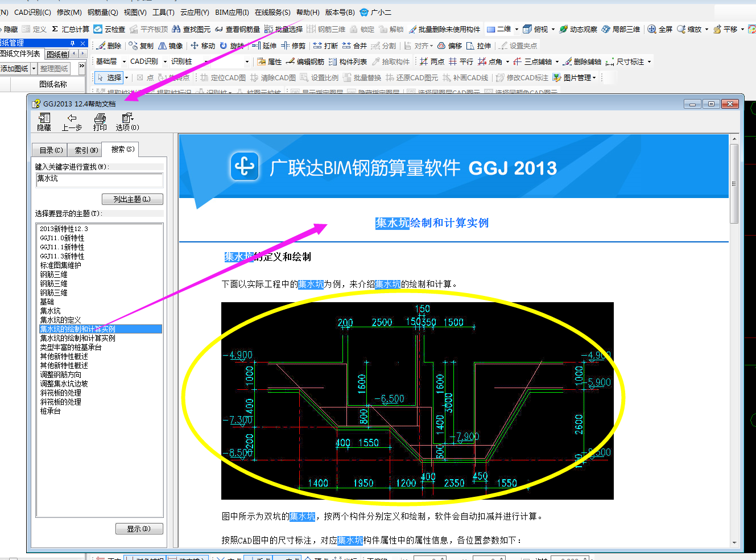Open 选项 options in help window

127,122
